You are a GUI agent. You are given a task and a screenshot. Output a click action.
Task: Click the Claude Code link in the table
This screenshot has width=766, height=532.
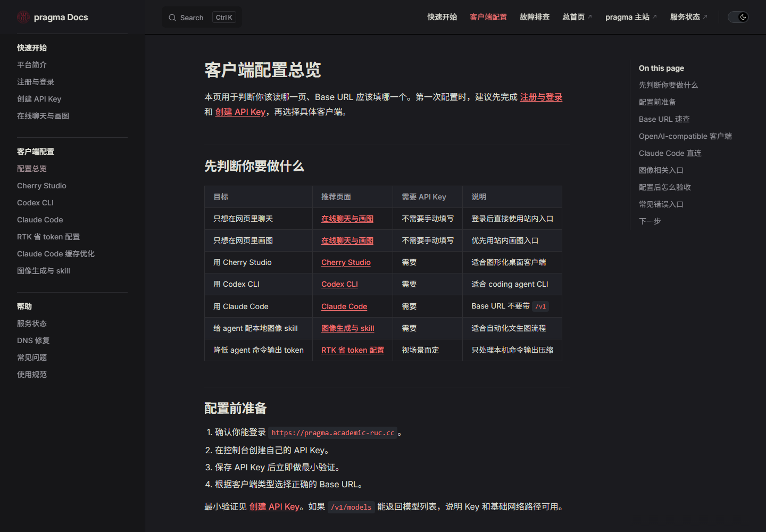344,306
